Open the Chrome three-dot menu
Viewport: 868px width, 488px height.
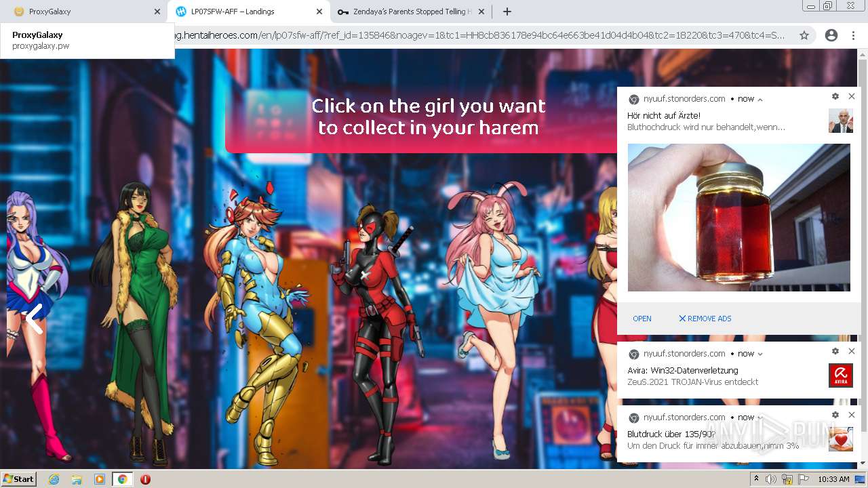click(x=853, y=35)
